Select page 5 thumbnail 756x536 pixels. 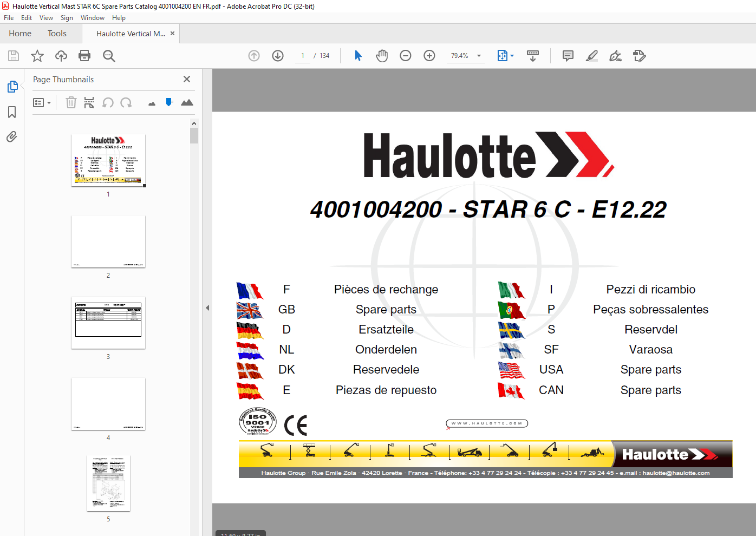coord(108,483)
